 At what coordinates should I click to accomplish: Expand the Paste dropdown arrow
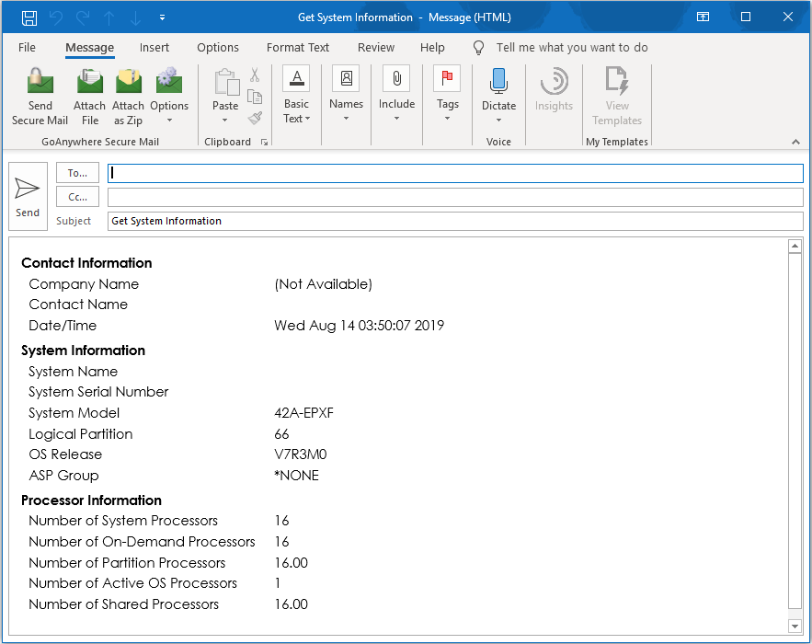(x=225, y=120)
